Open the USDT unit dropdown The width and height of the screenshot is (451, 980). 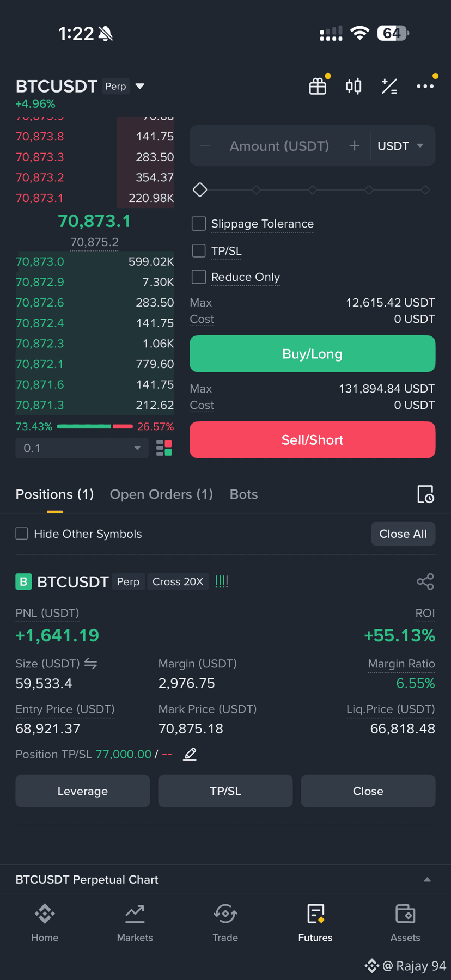(401, 146)
